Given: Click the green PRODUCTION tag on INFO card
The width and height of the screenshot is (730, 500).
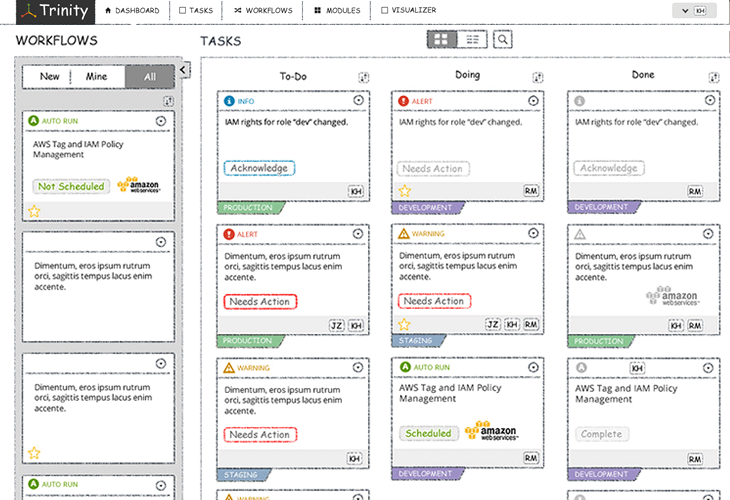Looking at the screenshot, I should pyautogui.click(x=245, y=207).
